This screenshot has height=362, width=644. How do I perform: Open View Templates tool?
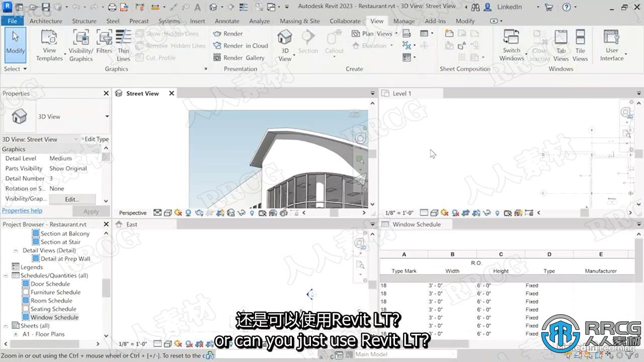49,45
